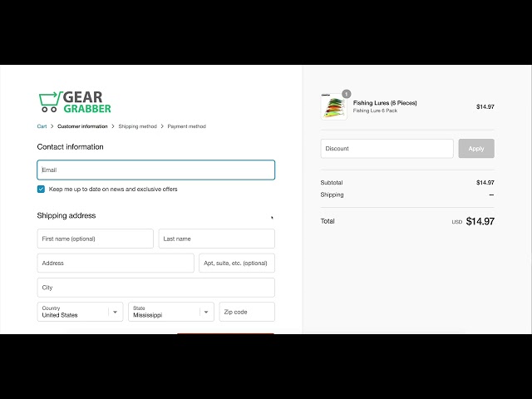Click the Shipping label in summary
This screenshot has width=532, height=399.
(x=332, y=195)
